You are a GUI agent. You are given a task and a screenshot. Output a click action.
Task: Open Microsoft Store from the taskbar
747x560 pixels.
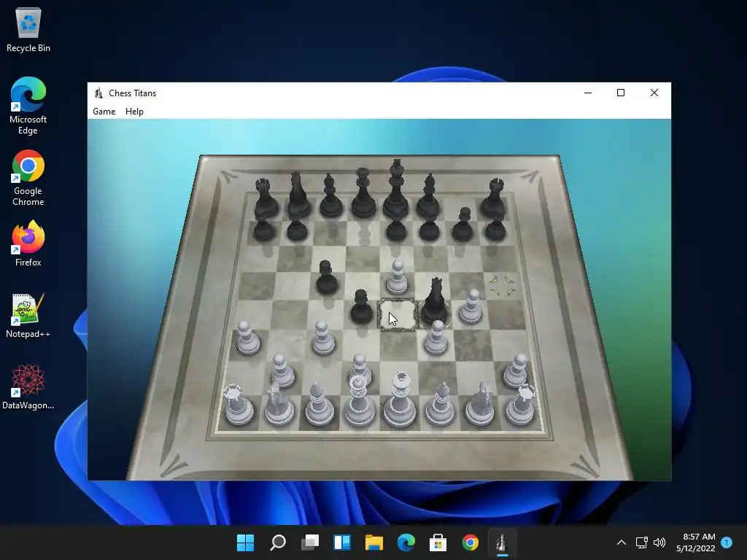coord(438,542)
